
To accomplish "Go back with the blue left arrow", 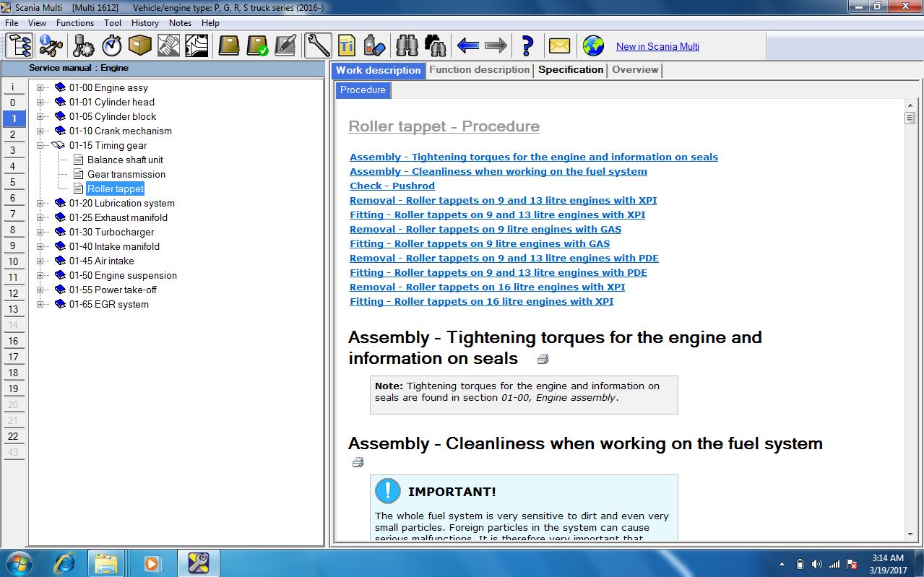I will pyautogui.click(x=468, y=46).
